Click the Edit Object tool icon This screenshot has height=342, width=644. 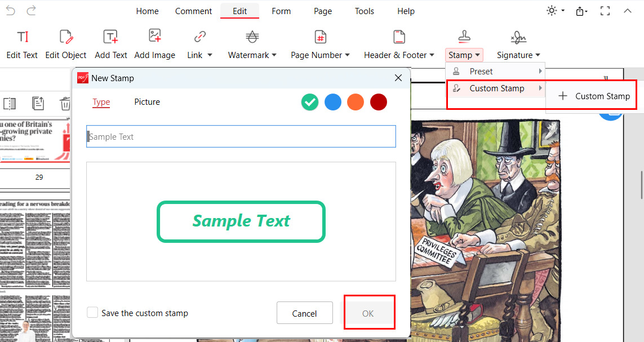tap(66, 37)
